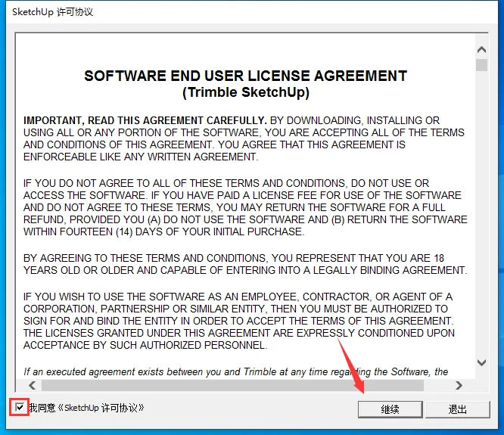This screenshot has height=435, width=504.
Task: Click the window title SketchUp 许可协议
Action: click(x=53, y=12)
